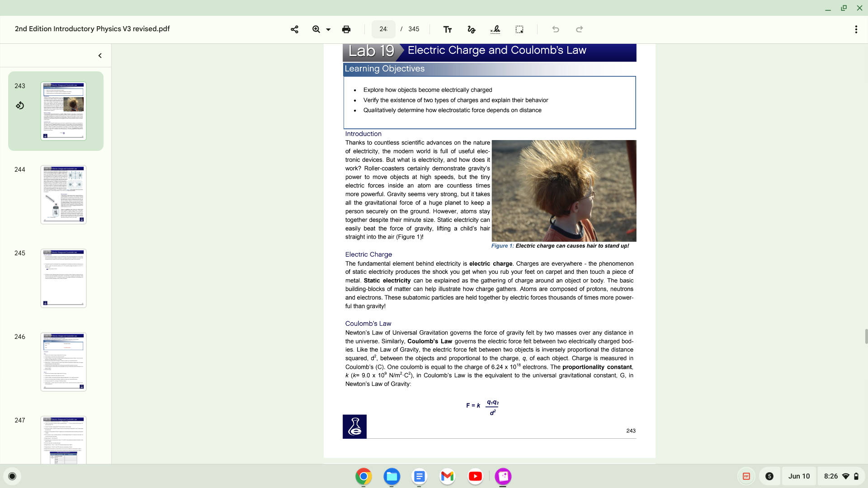The height and width of the screenshot is (488, 868).
Task: Select the freehand draw tool
Action: coord(471,29)
